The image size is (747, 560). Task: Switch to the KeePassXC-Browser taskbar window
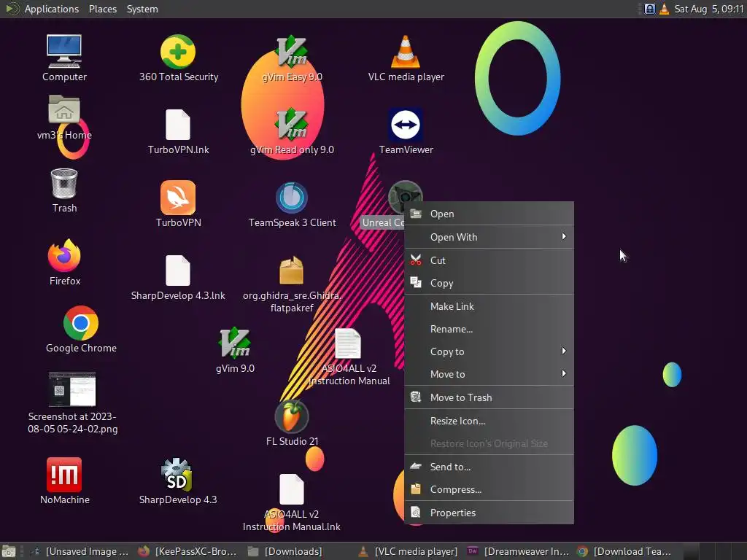tap(187, 551)
